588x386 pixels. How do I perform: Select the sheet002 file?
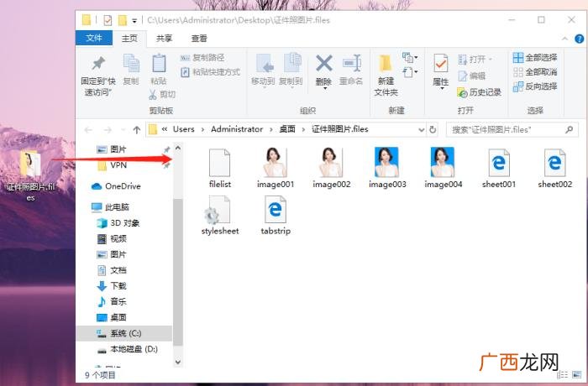tap(555, 169)
